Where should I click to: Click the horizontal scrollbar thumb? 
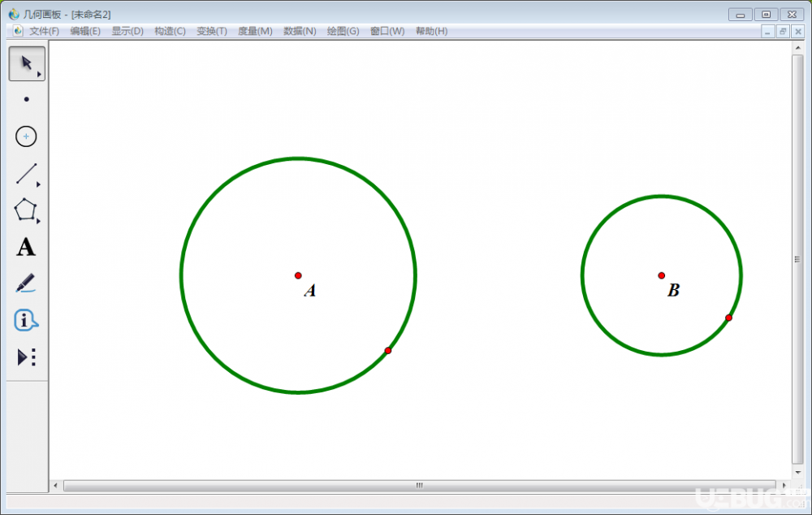pos(420,486)
